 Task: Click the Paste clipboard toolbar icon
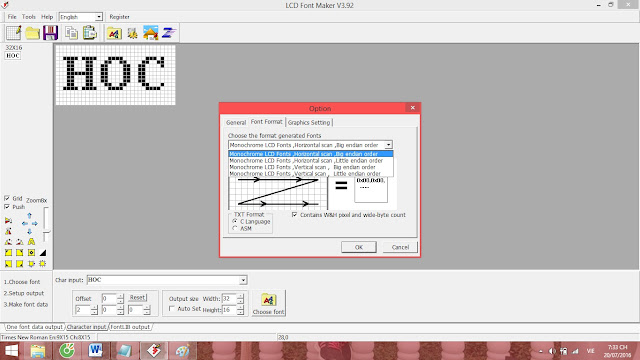pyautogui.click(x=90, y=33)
